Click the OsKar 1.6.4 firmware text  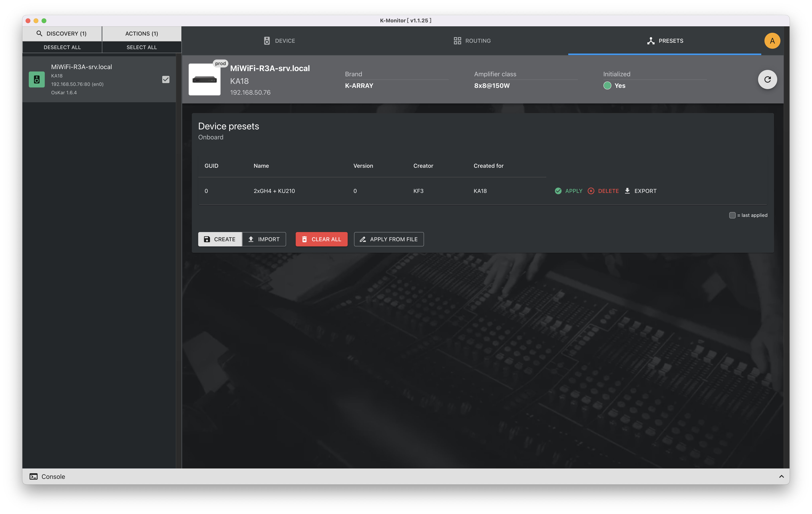click(x=64, y=92)
